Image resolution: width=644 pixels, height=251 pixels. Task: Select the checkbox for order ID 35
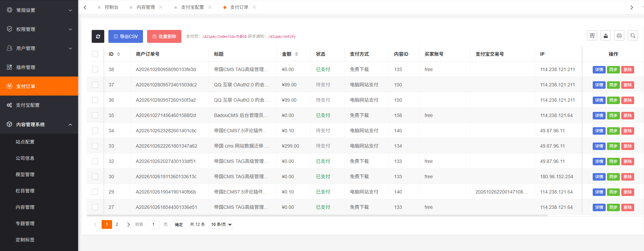[95, 115]
